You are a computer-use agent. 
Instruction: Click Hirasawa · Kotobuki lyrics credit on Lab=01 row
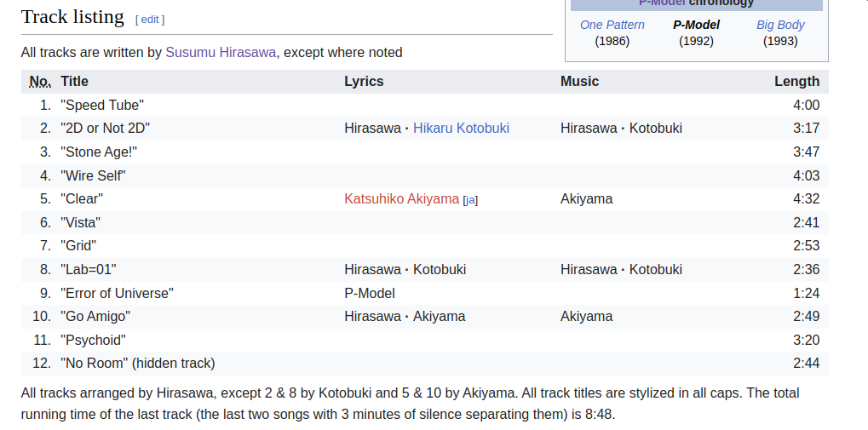click(x=405, y=270)
